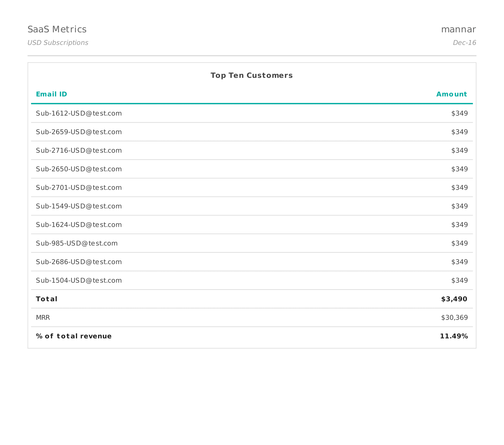Sort by the Email ID column header
The width and height of the screenshot is (504, 445).
coord(51,94)
